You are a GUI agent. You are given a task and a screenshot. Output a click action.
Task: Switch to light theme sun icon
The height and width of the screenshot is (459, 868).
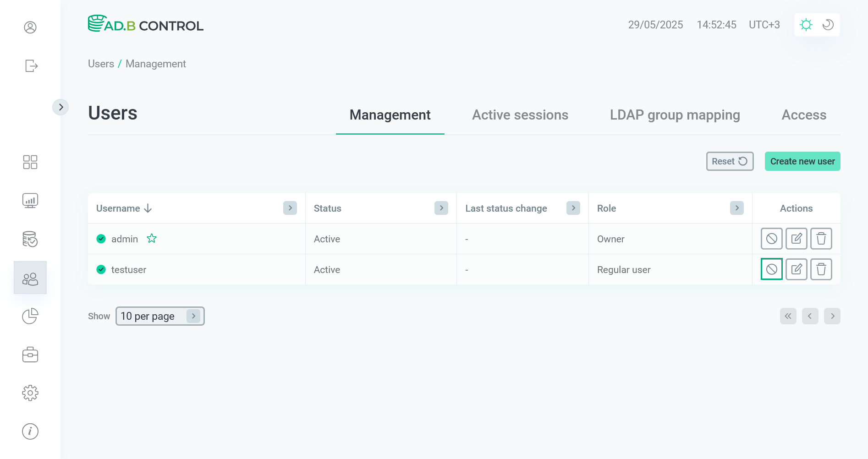806,25
